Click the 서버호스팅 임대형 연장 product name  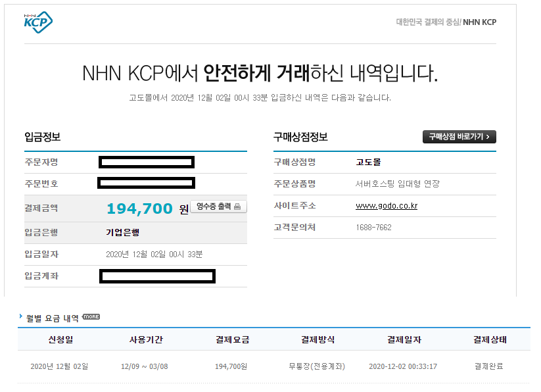pyautogui.click(x=398, y=184)
